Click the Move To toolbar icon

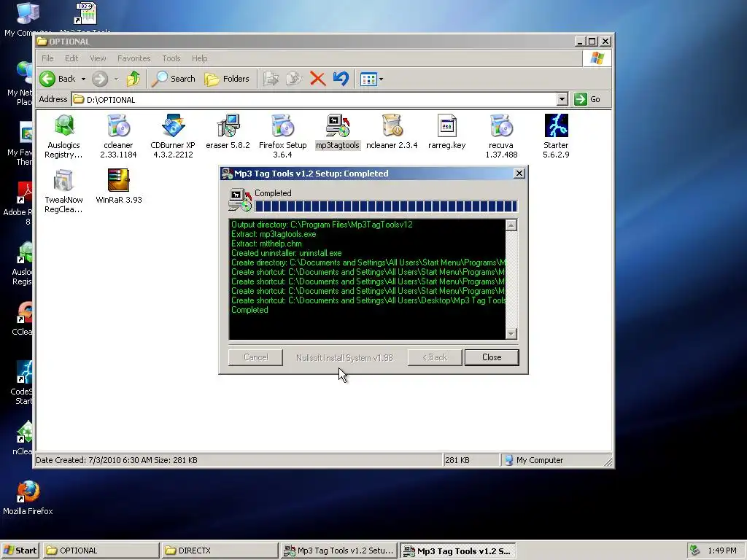(x=271, y=79)
